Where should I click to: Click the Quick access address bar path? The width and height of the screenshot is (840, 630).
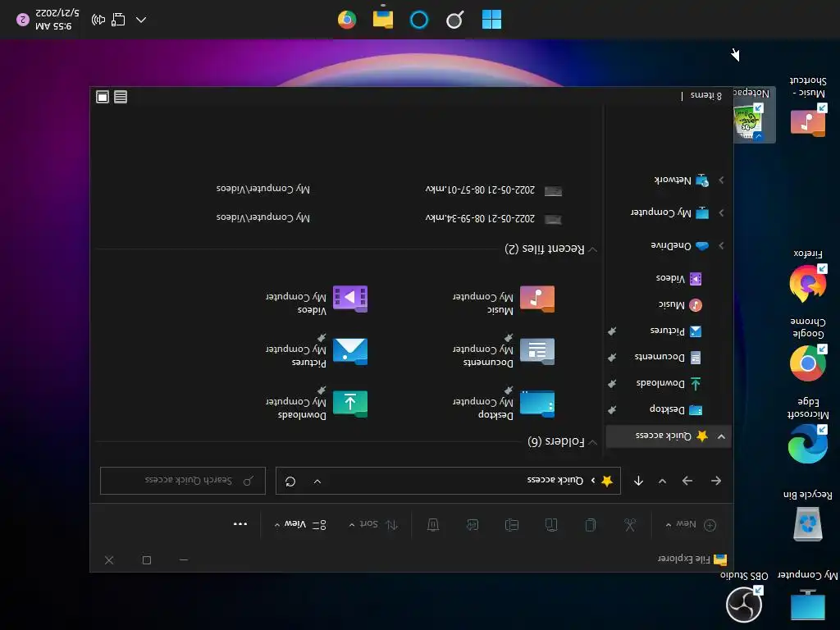pos(555,481)
